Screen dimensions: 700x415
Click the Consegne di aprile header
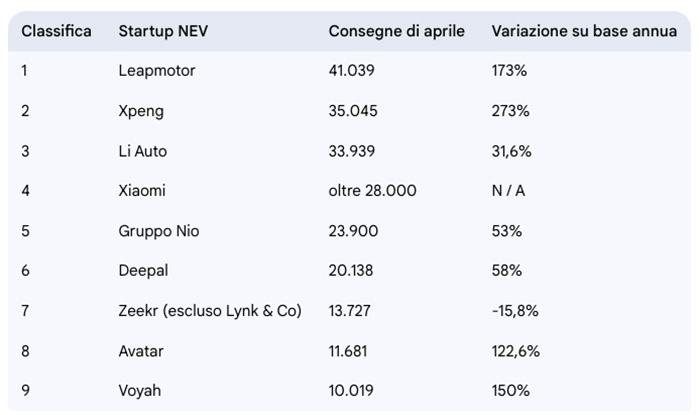396,31
